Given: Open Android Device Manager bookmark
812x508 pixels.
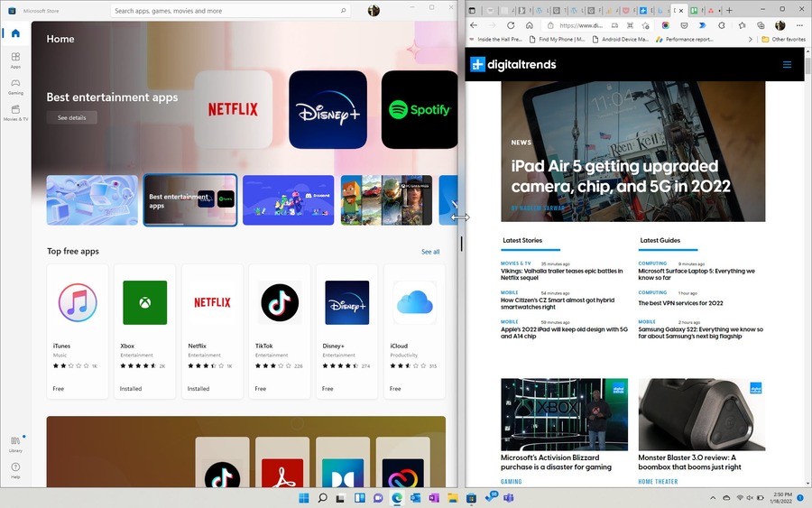Looking at the screenshot, I should pos(621,40).
